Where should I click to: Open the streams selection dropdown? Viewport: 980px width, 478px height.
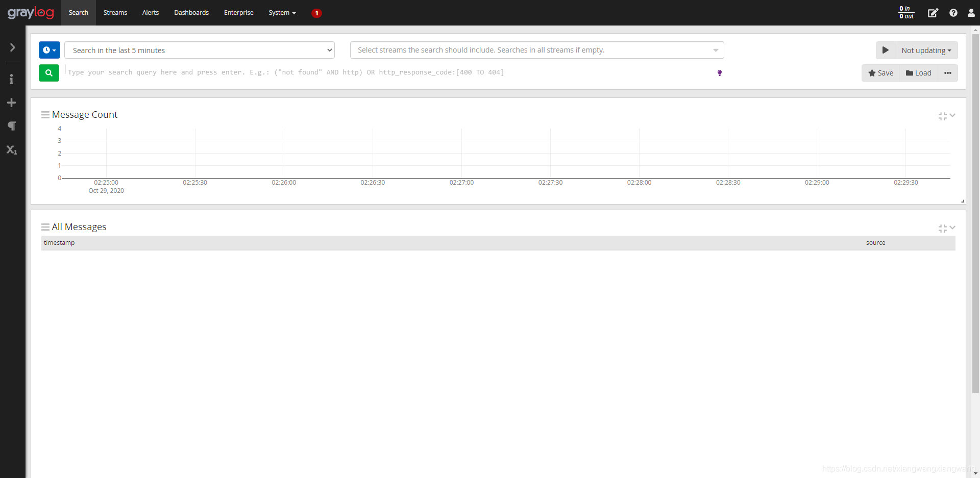536,50
